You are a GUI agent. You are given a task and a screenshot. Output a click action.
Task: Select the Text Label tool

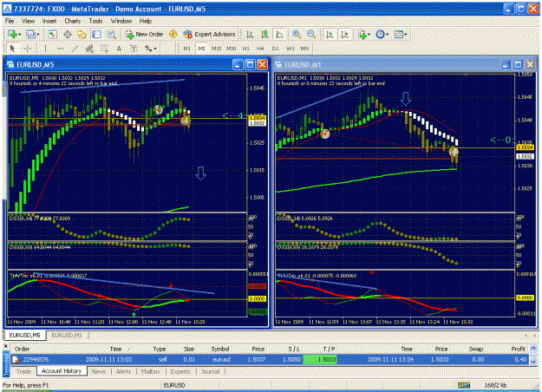(x=134, y=49)
